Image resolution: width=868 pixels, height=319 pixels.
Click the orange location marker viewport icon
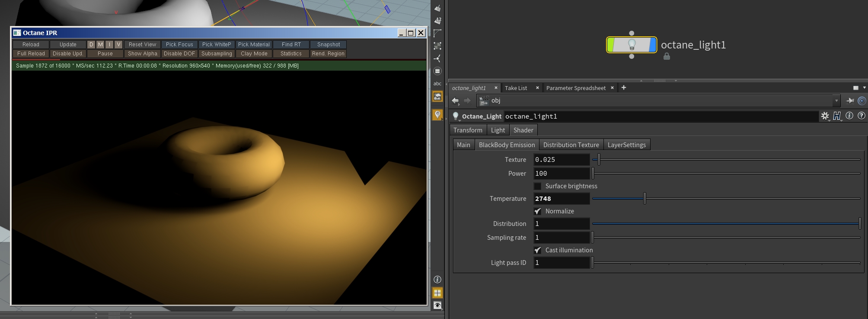point(437,115)
